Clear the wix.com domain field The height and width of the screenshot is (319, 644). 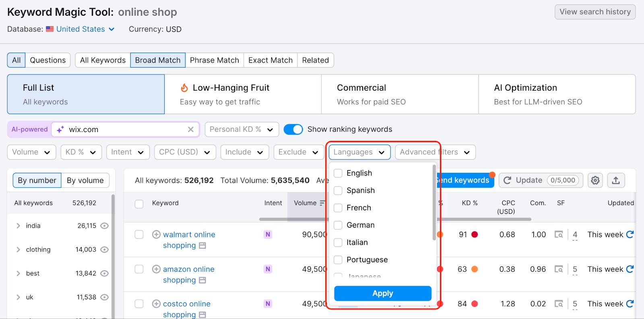191,129
